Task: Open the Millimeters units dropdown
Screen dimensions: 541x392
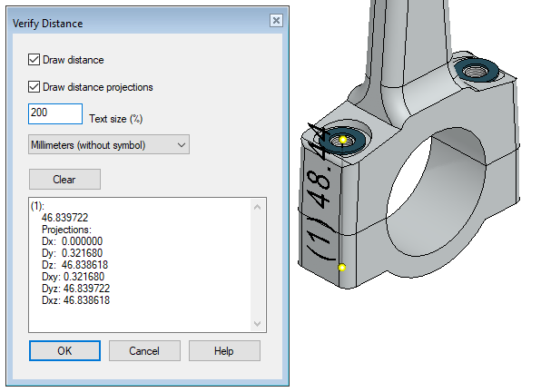Action: 109,144
